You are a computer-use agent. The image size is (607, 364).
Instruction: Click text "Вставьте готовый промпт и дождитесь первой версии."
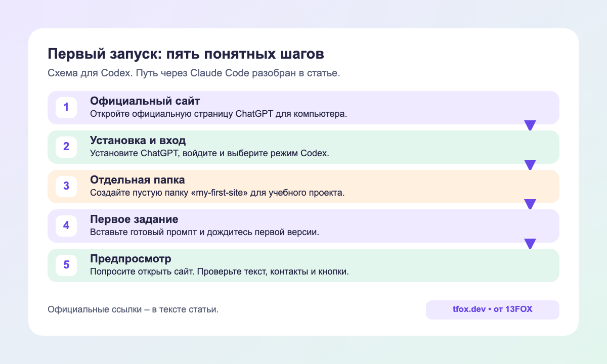[x=204, y=232]
